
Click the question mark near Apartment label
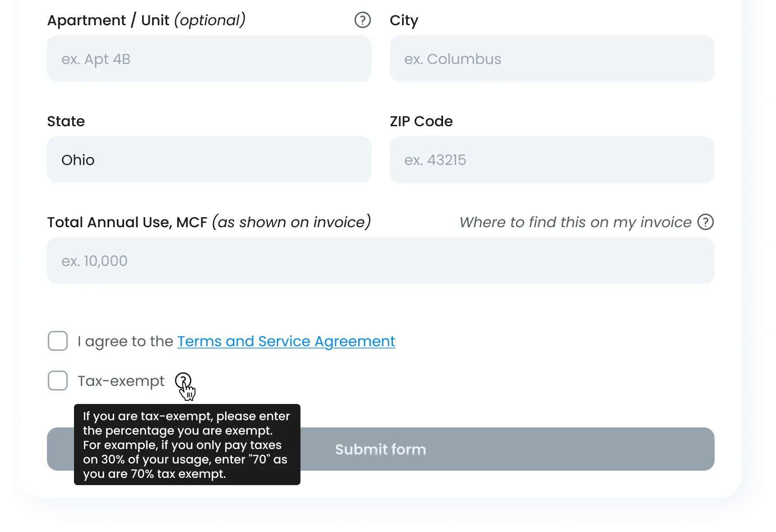pos(362,20)
